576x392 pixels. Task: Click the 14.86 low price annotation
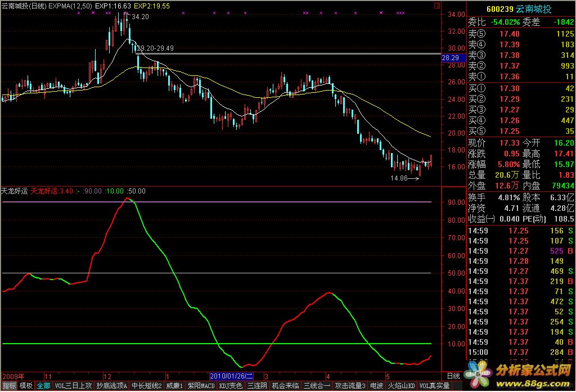coord(399,178)
